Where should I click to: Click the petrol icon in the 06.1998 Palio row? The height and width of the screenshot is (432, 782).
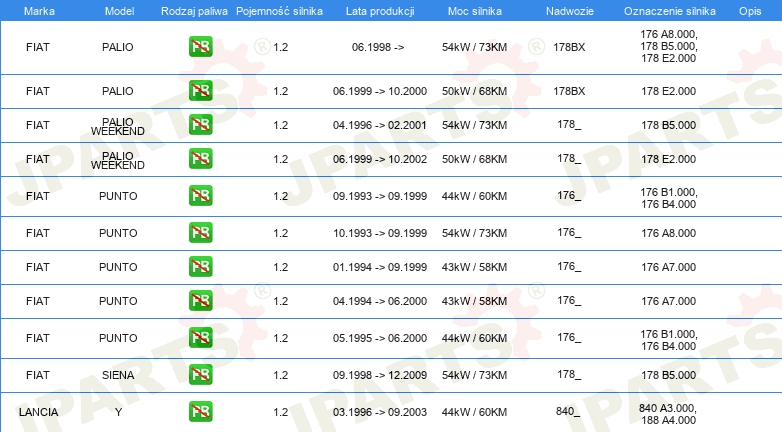[200, 47]
